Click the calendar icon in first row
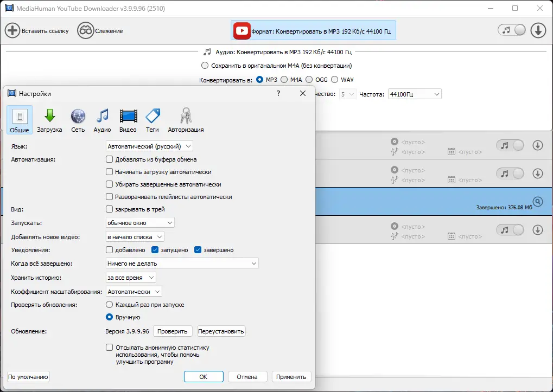Screen dimensions: 553x392 point(452,151)
